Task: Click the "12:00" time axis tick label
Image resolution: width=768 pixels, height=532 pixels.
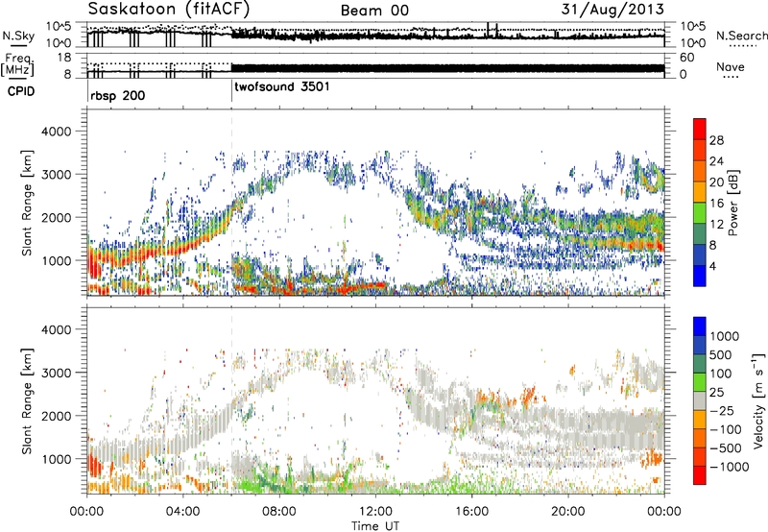Action: point(375,511)
